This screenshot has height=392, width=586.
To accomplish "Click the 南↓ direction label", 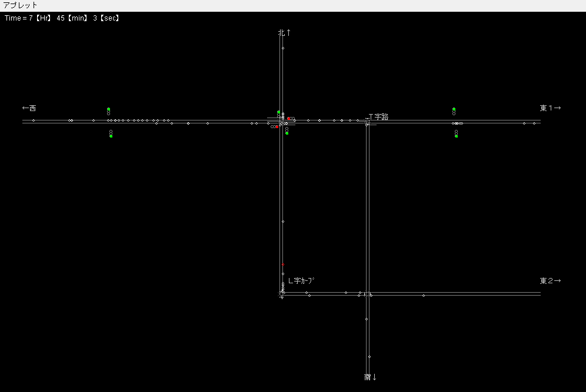I will click(370, 377).
